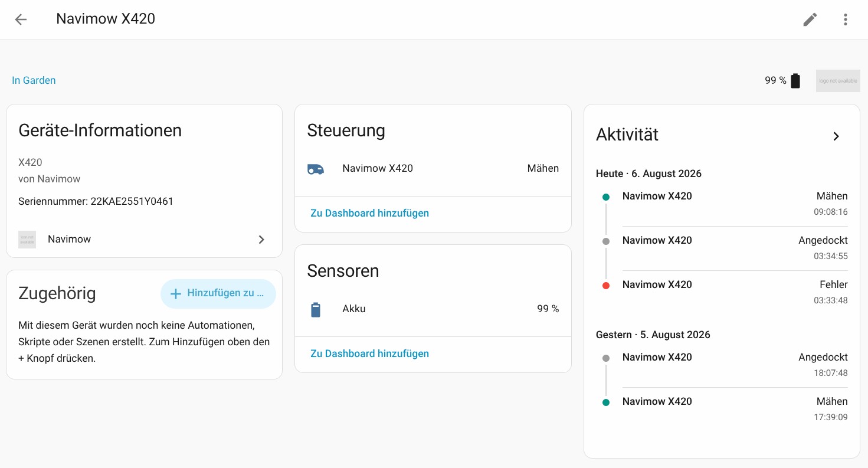Click Mähen state in Steuerung card
The image size is (868, 468).
pos(543,168)
